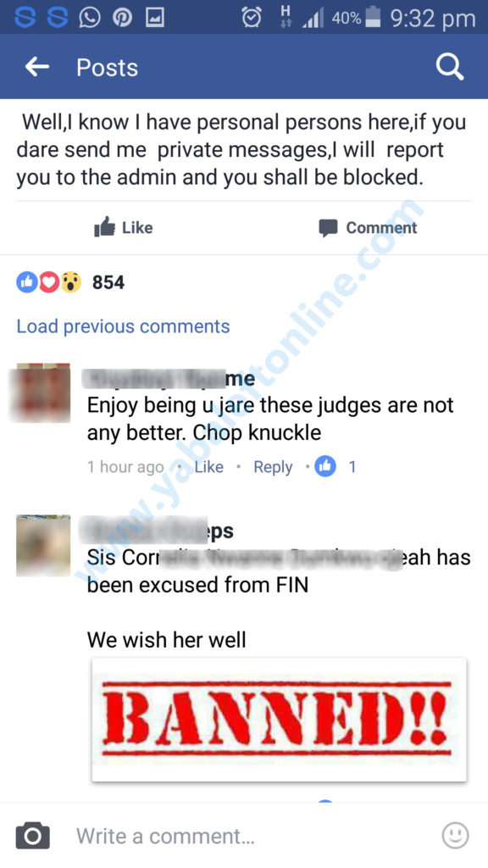Tap the camera icon to attach photo
The image size is (488, 868).
(33, 835)
